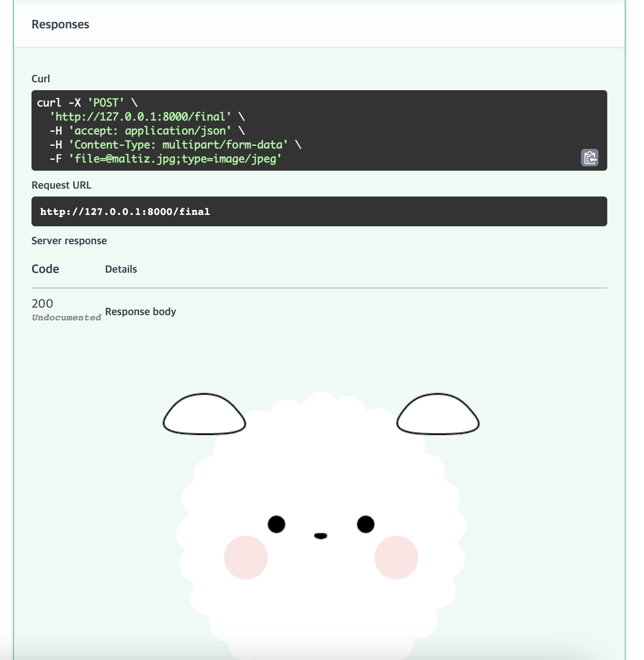Click the Code column header
This screenshot has width=644, height=660.
coord(45,268)
